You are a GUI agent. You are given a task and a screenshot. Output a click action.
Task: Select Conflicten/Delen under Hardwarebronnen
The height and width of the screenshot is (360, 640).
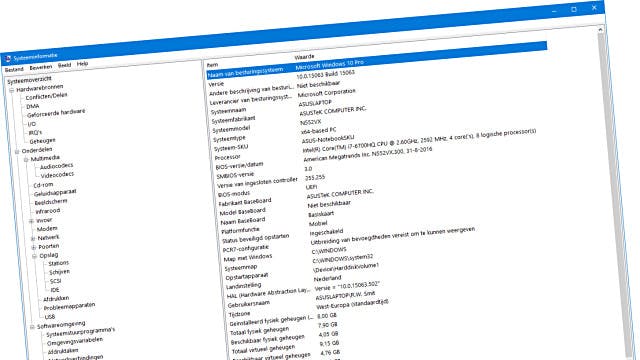46,96
